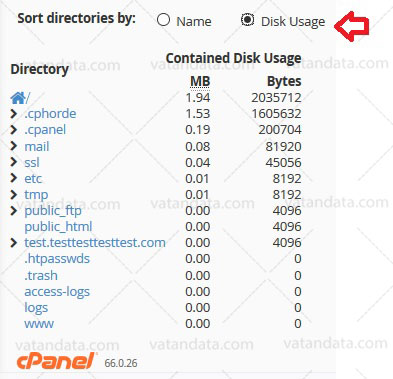
Task: Expand the tmp directory chevron
Action: point(13,194)
